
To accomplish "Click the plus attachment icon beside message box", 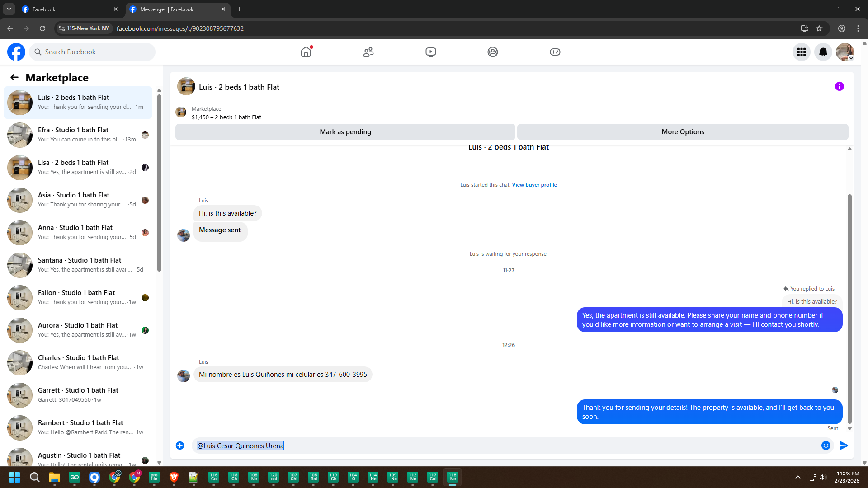I will (180, 446).
